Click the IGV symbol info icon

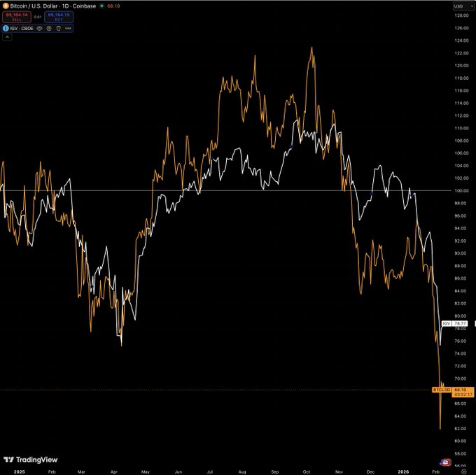click(x=6, y=28)
